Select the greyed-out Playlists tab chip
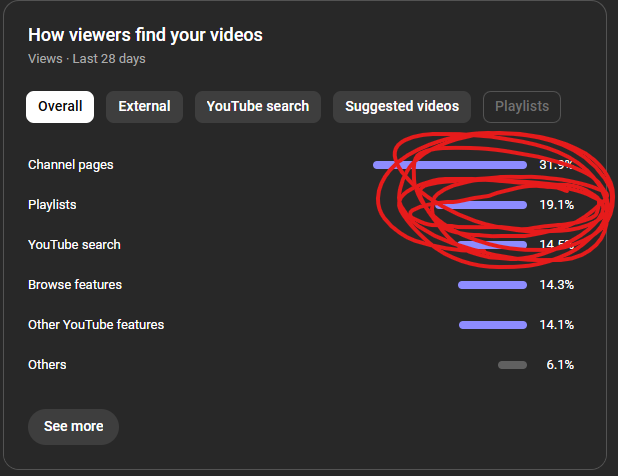618x476 pixels. 522,106
